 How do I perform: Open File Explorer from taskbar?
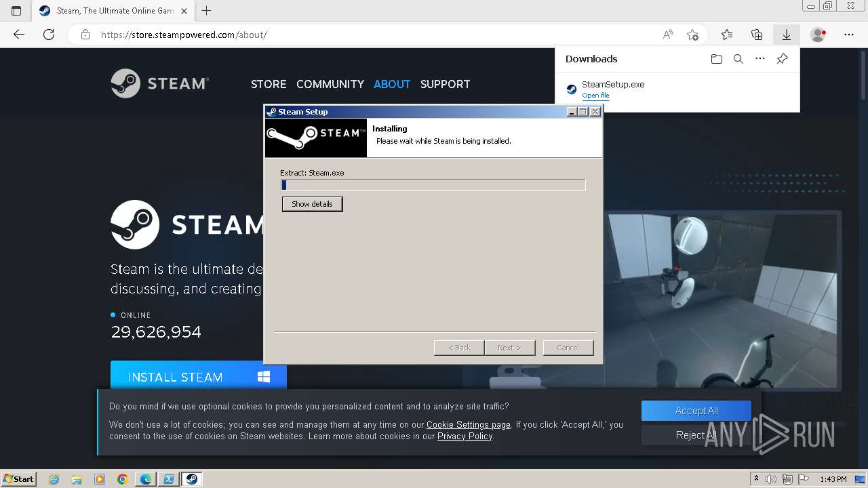(77, 479)
